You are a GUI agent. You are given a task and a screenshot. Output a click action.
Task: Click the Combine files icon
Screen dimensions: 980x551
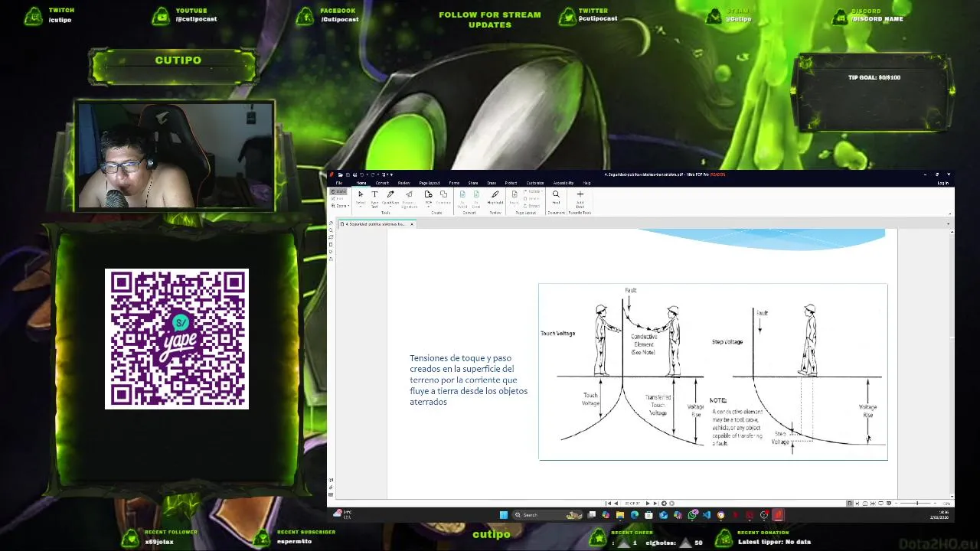[x=443, y=194]
